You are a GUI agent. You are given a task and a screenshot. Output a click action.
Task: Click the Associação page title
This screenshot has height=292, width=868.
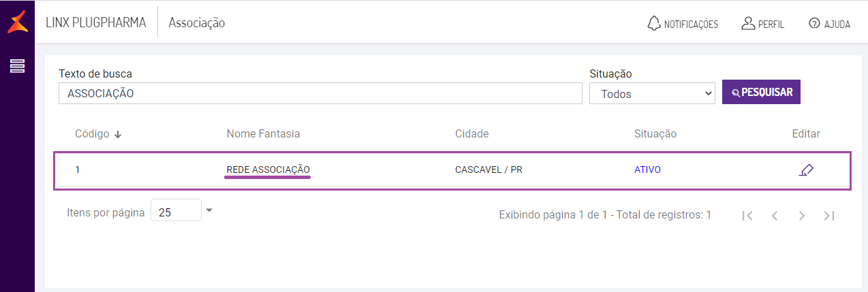(197, 22)
